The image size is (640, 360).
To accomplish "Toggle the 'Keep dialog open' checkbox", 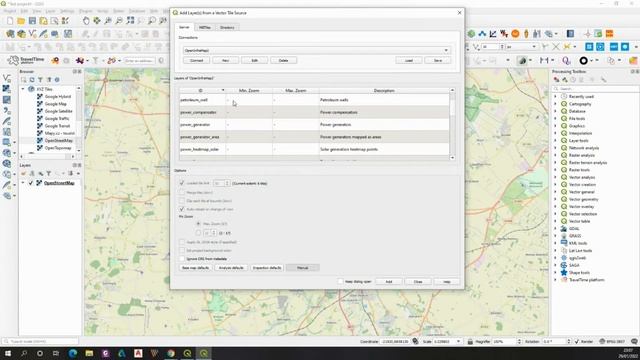I will click(x=340, y=282).
